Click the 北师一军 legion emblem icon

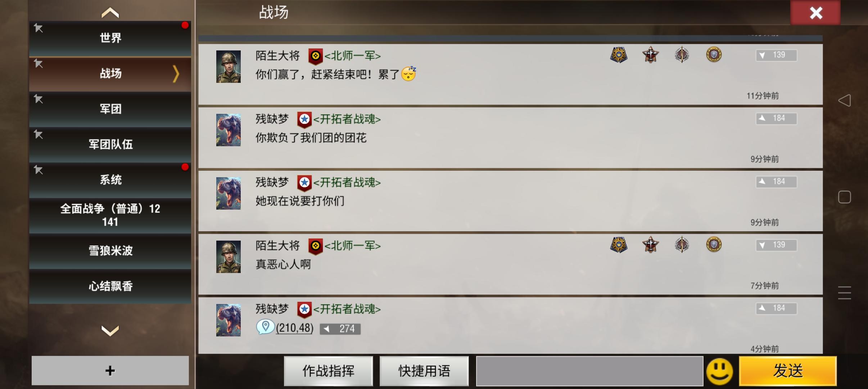point(316,56)
